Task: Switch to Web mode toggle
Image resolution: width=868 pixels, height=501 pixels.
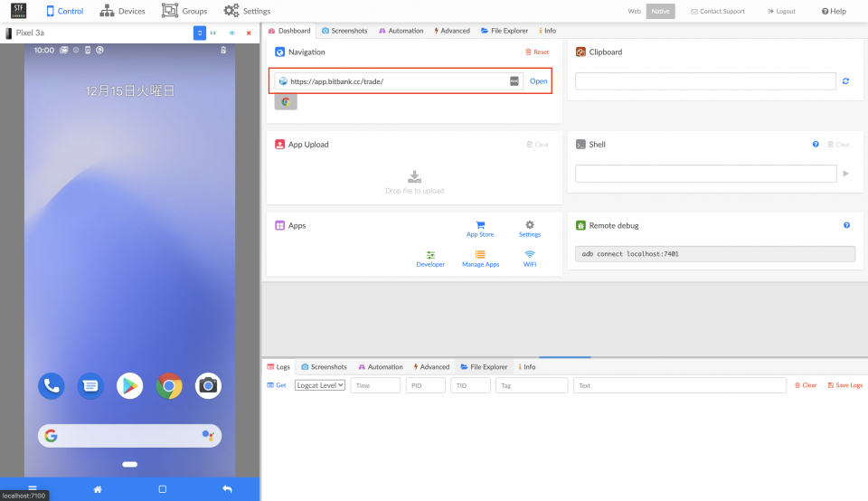Action: (634, 11)
